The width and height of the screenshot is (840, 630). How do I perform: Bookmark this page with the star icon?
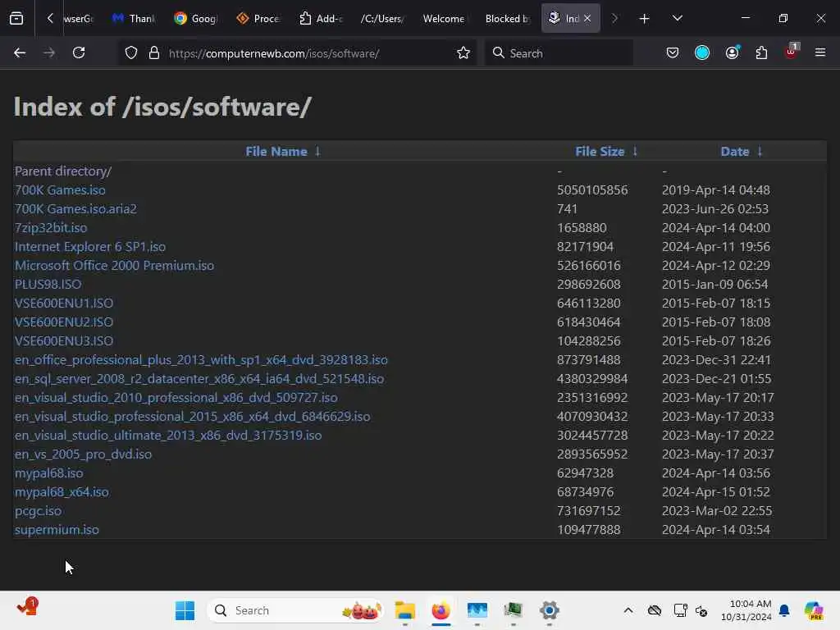pos(463,53)
